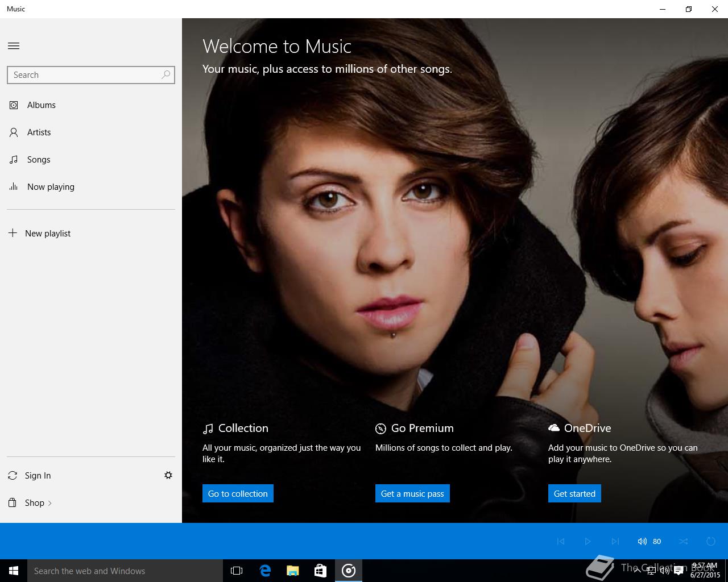Click the Search input field

point(84,75)
